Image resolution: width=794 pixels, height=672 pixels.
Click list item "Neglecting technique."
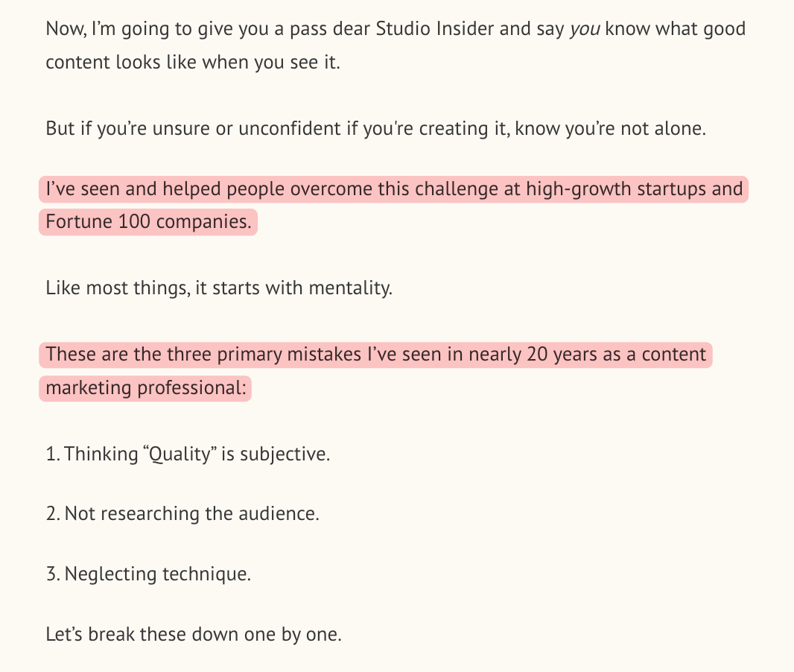[x=148, y=574]
